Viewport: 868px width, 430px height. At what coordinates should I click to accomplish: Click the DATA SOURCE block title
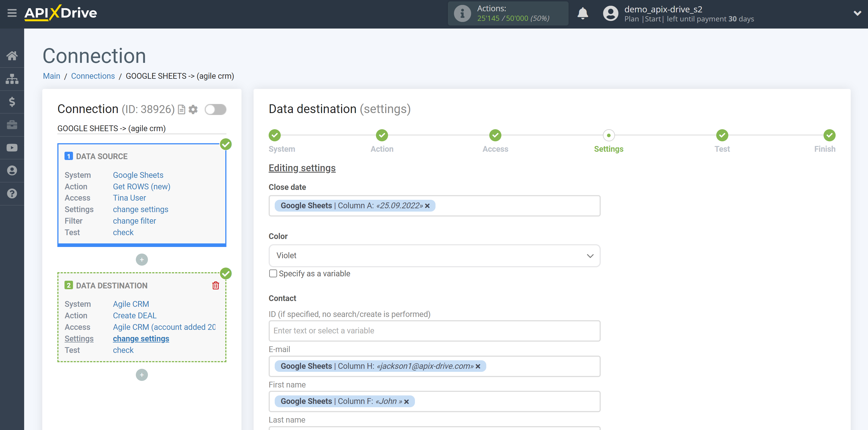tap(102, 156)
